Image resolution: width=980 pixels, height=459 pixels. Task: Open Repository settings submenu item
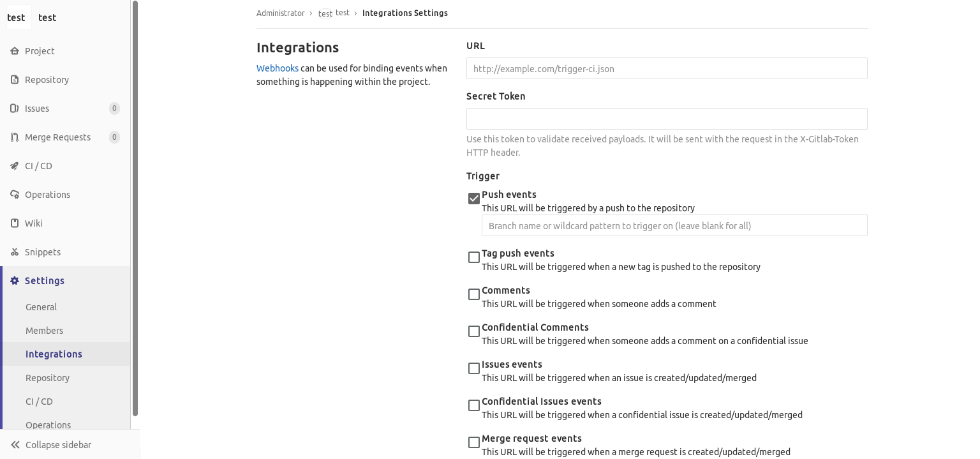coord(66,378)
